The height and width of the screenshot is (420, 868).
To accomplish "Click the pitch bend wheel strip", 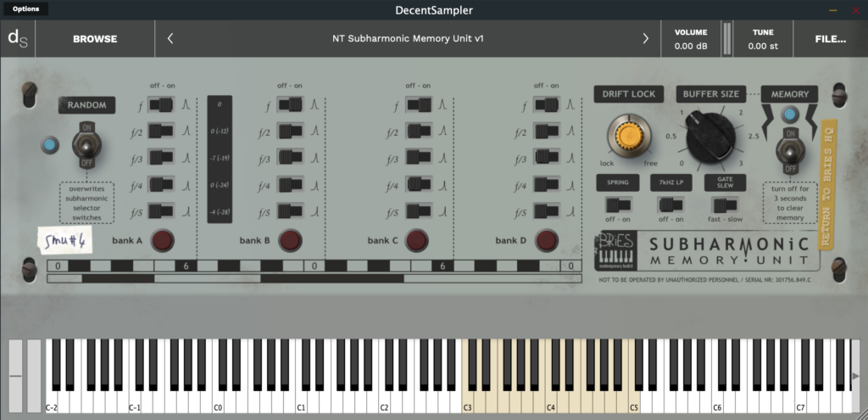I will pyautogui.click(x=15, y=376).
